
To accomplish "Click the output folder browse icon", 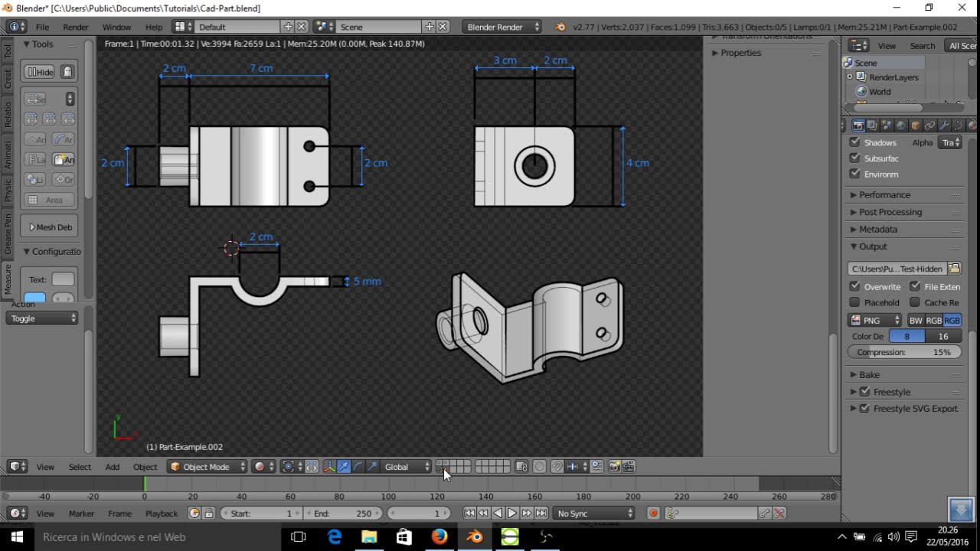I will click(954, 269).
